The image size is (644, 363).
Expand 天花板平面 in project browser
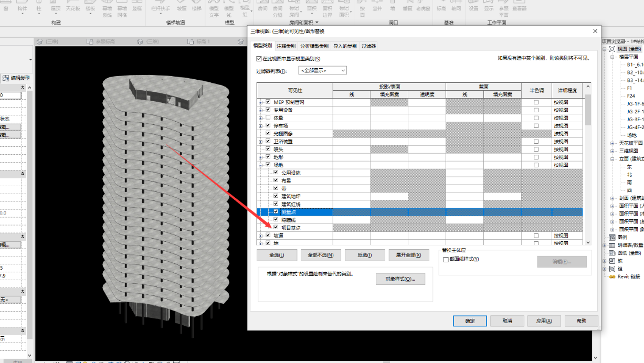tap(612, 143)
